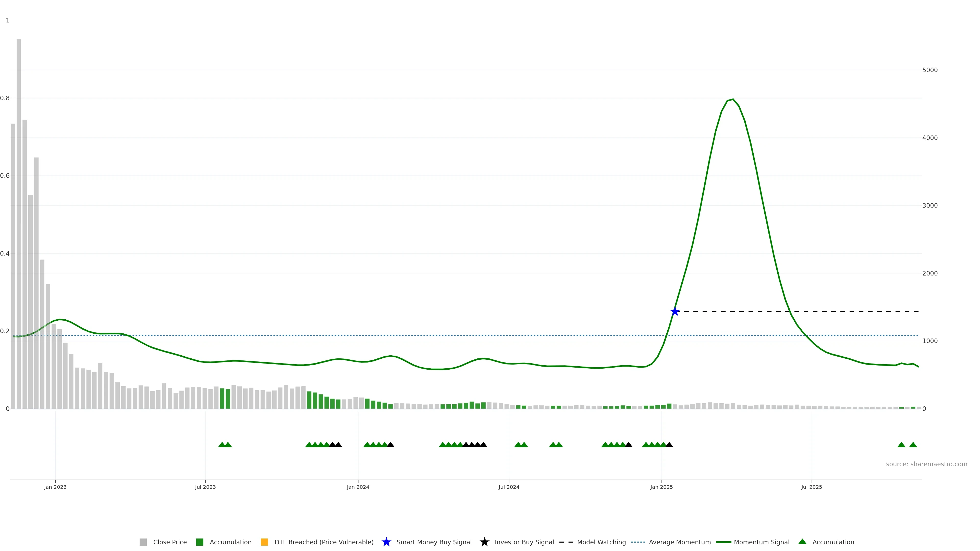Click the green Accumulation triangle legend icon
This screenshot has width=980, height=551.
coord(802,542)
